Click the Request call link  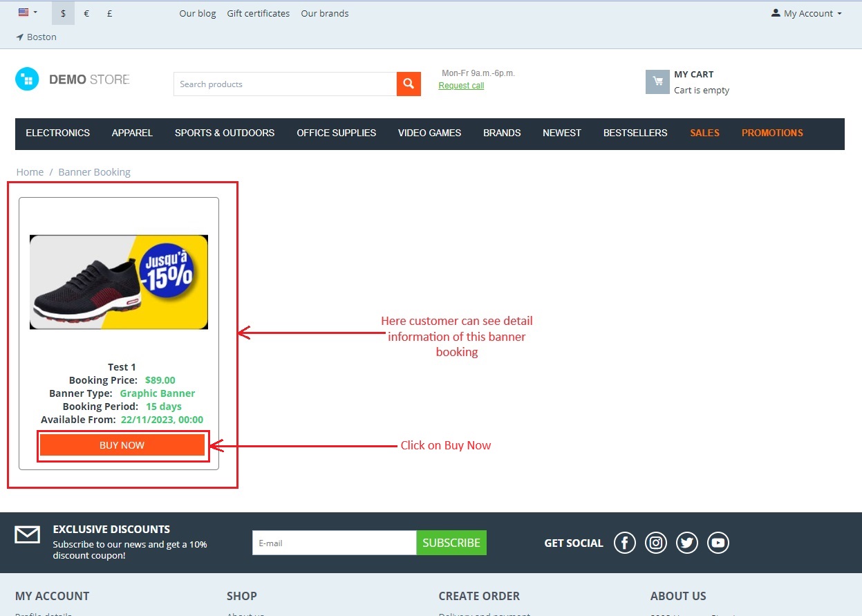pyautogui.click(x=461, y=86)
